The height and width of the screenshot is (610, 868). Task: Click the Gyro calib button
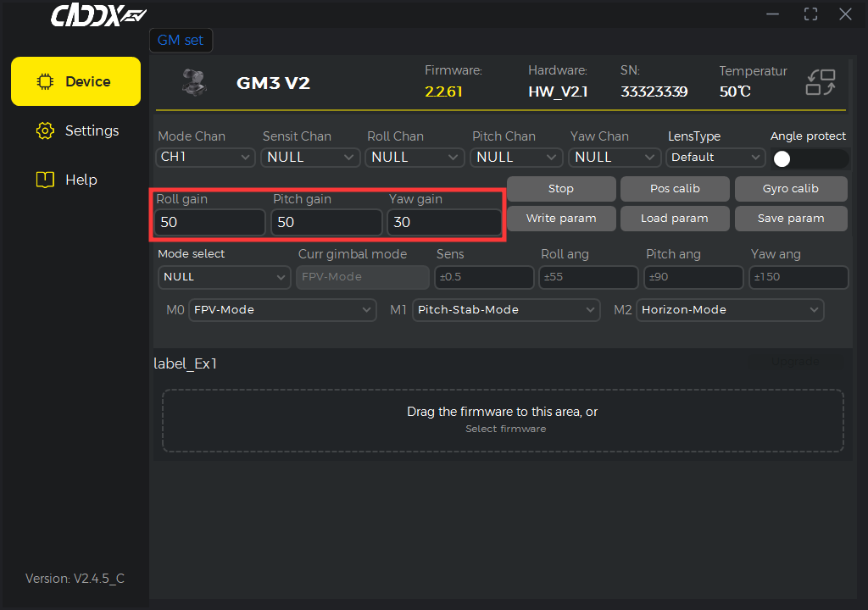click(x=791, y=189)
